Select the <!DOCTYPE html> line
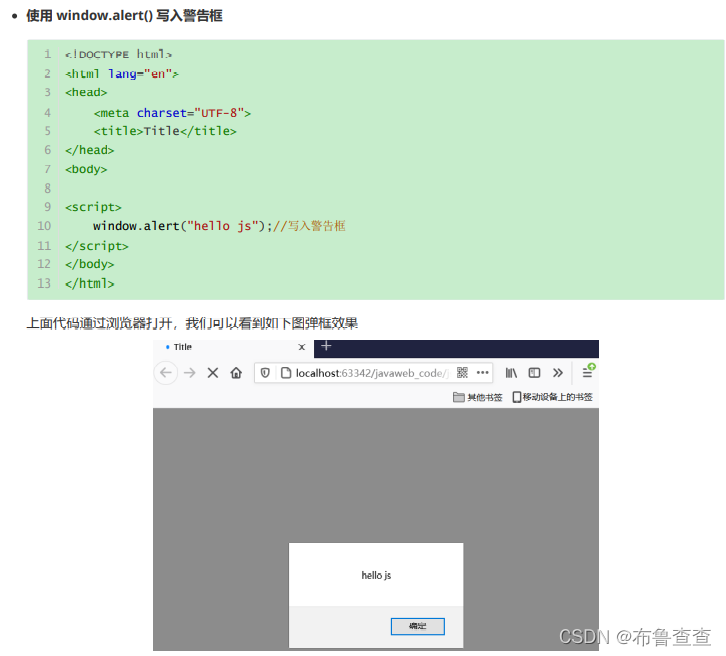The image size is (726, 656). click(119, 55)
